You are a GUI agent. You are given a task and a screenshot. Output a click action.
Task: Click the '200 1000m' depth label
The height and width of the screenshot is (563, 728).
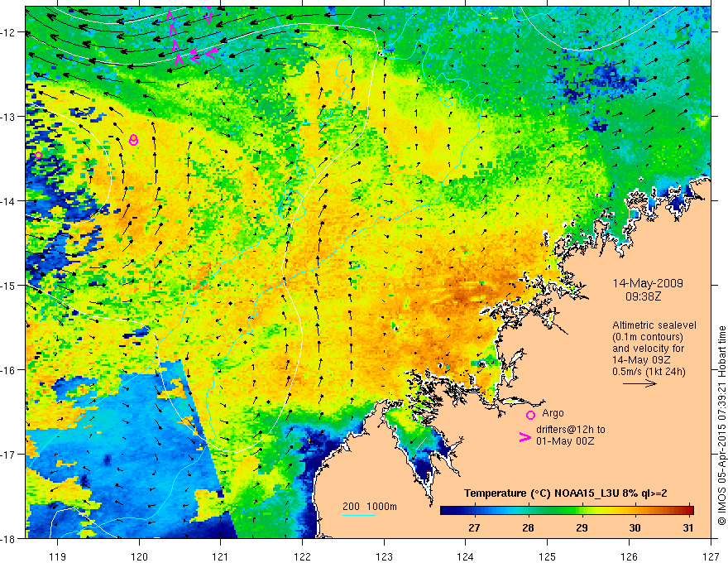[370, 507]
